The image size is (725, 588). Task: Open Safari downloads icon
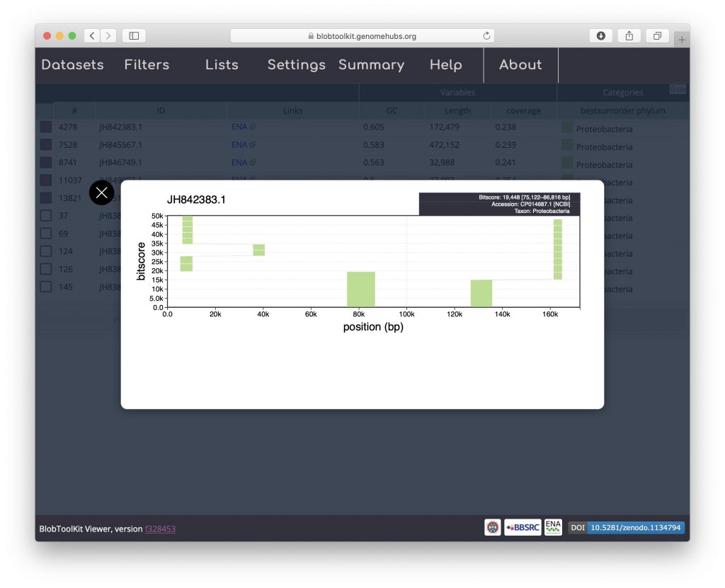pos(601,36)
